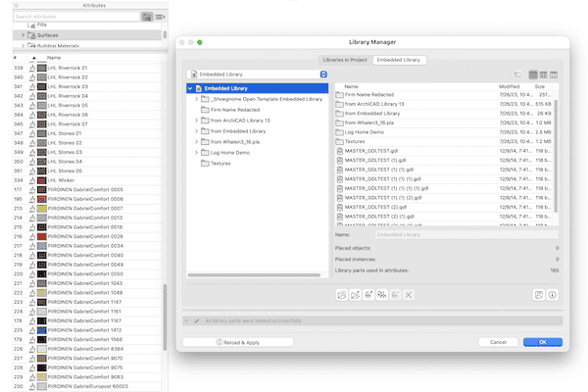
Task: Sort file list by Modified column
Action: pyautogui.click(x=510, y=86)
